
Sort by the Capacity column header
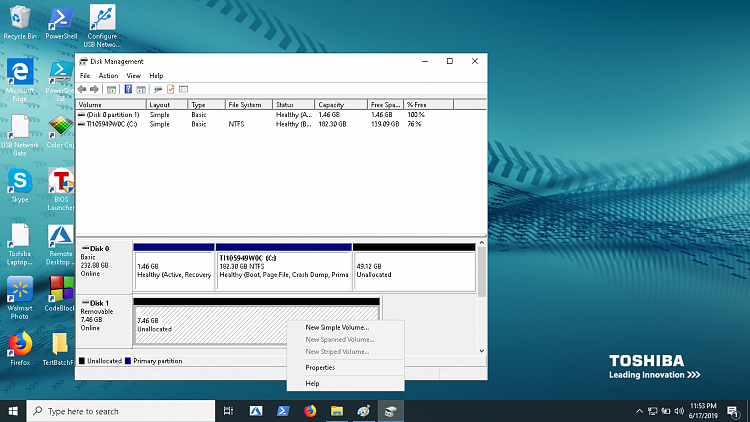(330, 104)
